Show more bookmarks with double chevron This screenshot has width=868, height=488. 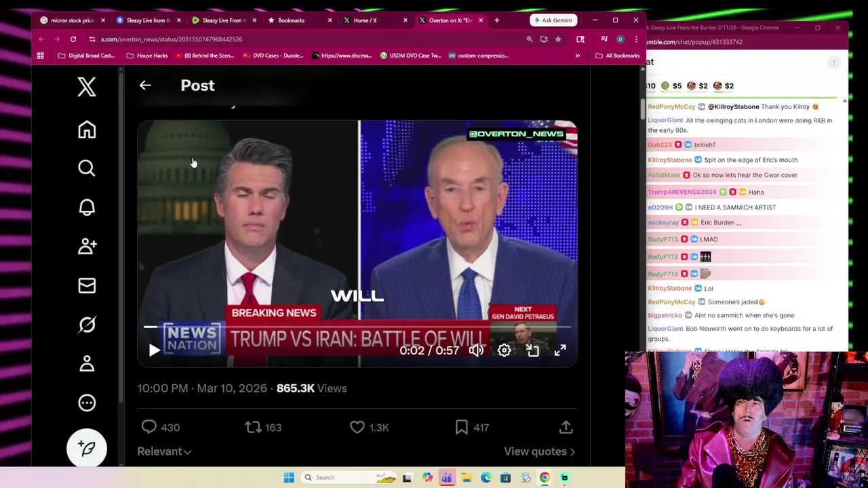tap(578, 56)
